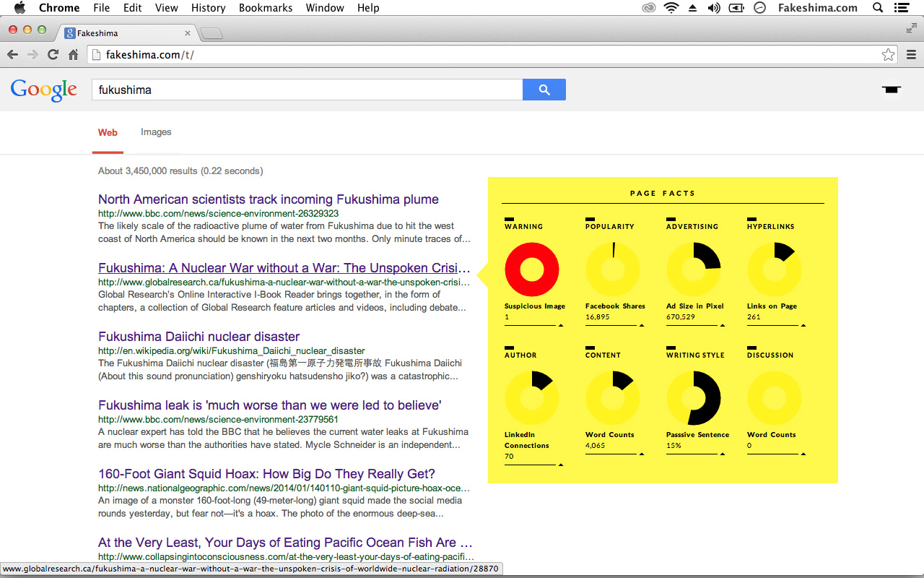The width and height of the screenshot is (924, 578).
Task: Click the Writing Style donut chart
Action: pos(694,398)
